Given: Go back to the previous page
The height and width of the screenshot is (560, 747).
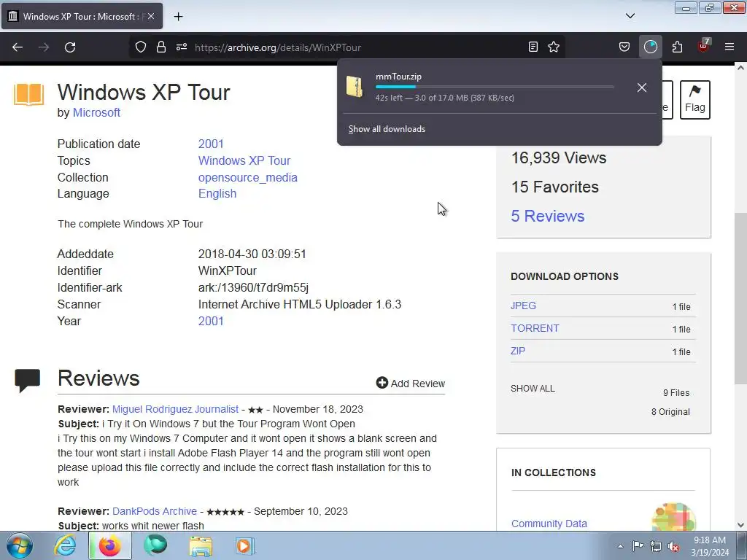Looking at the screenshot, I should pos(18,47).
